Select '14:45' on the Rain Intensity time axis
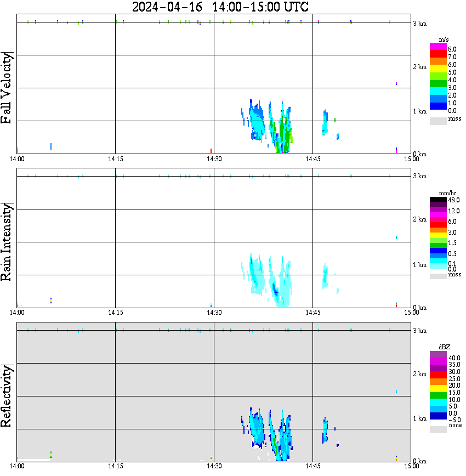The height and width of the screenshot is (476, 466). [x=312, y=313]
